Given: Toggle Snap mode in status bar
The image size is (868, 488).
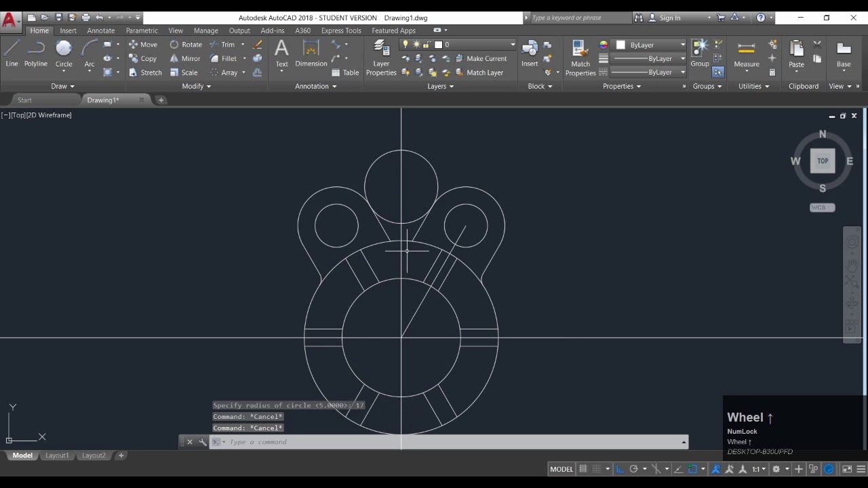Looking at the screenshot, I should coord(597,469).
